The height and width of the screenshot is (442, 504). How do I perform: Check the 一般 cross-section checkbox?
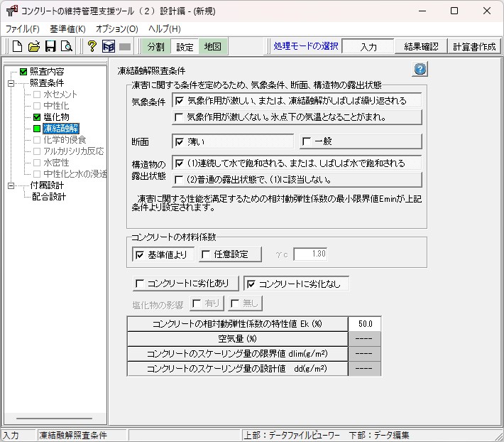click(307, 141)
